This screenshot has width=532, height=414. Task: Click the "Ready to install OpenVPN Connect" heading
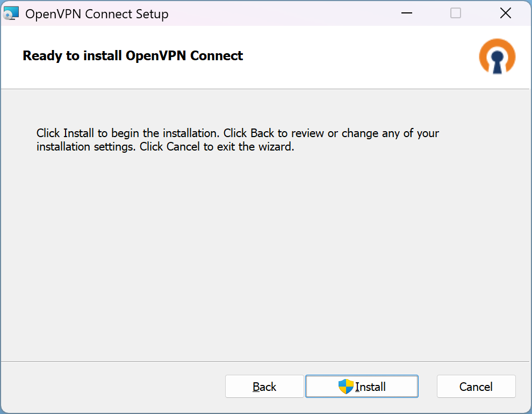133,55
